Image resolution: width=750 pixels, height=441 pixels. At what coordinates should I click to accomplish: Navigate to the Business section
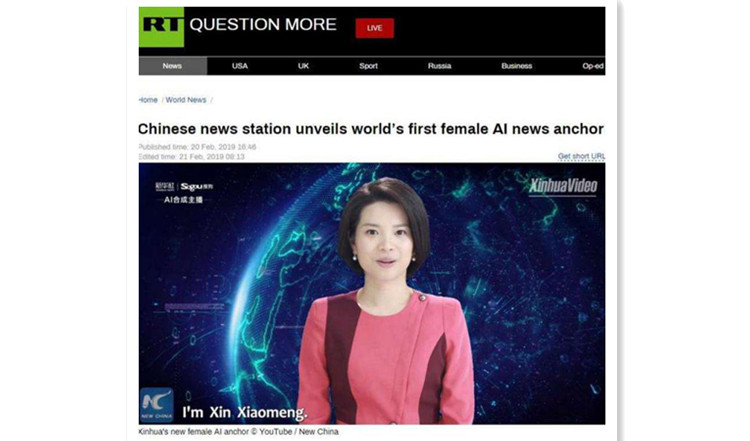517,66
